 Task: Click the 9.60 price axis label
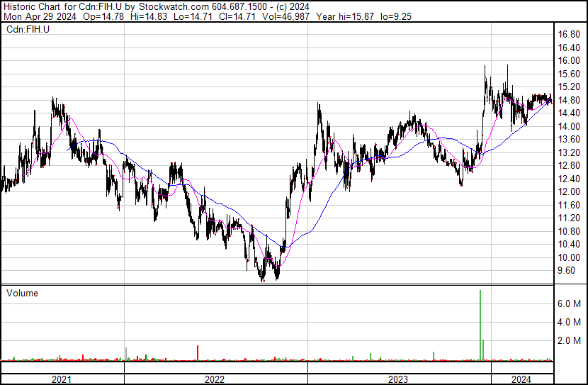(x=566, y=271)
